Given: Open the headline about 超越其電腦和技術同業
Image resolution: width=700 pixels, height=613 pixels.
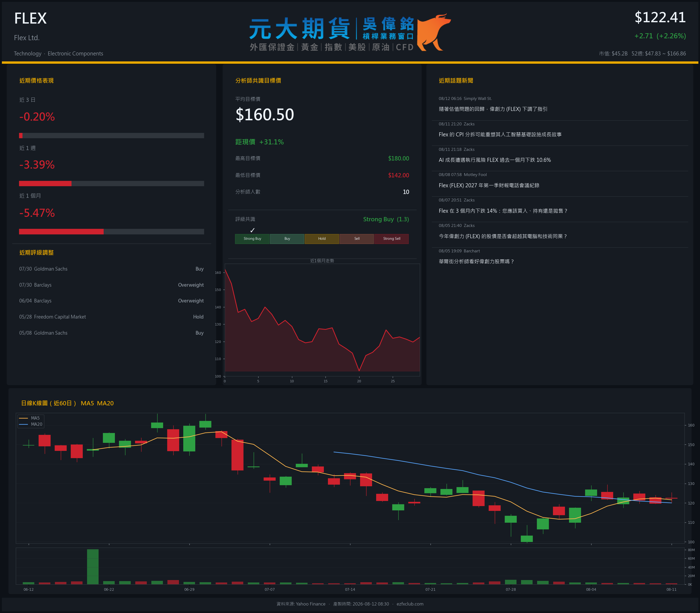Looking at the screenshot, I should pyautogui.click(x=503, y=236).
